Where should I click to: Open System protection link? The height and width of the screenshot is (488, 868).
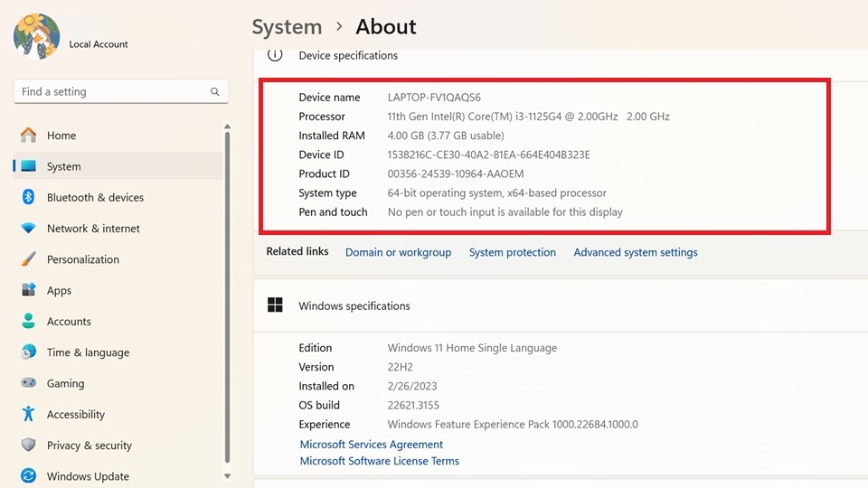(x=512, y=252)
